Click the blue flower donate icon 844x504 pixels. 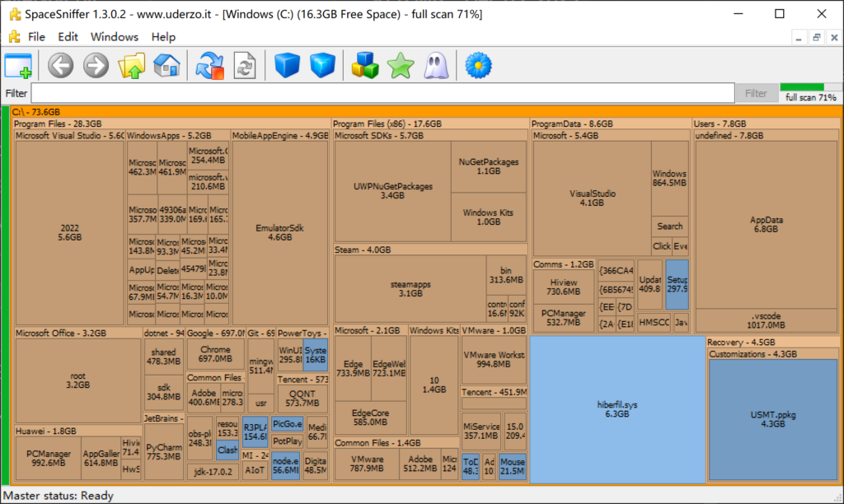[478, 66]
